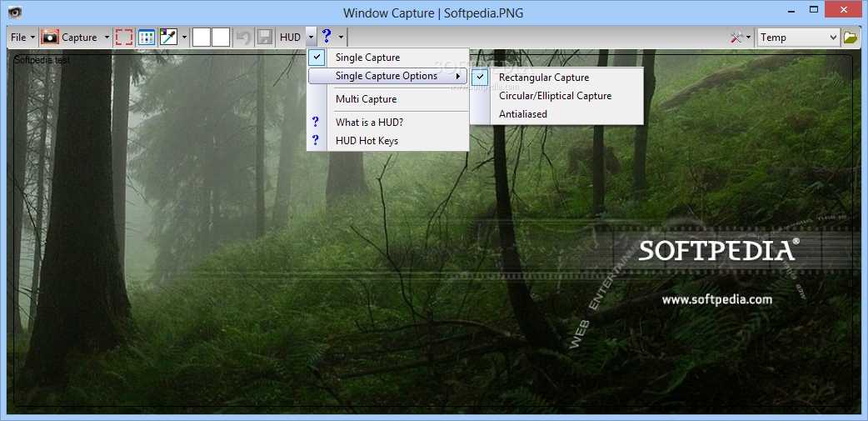The height and width of the screenshot is (421, 868).
Task: Select the red dashed selection rectangle tool
Action: 124,38
